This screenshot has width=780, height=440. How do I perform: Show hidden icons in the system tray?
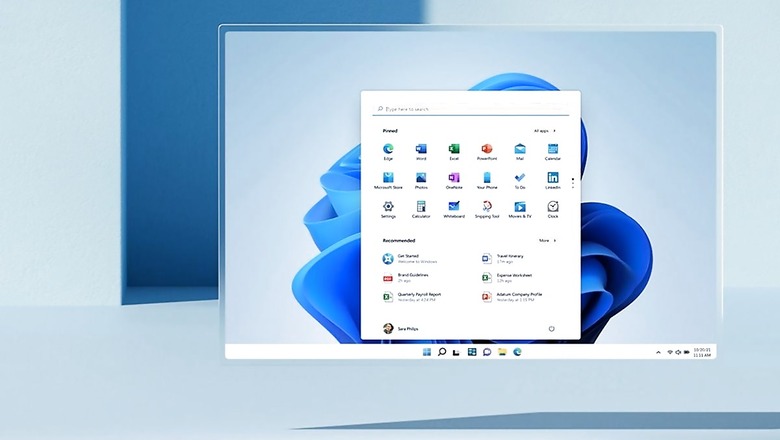click(658, 352)
